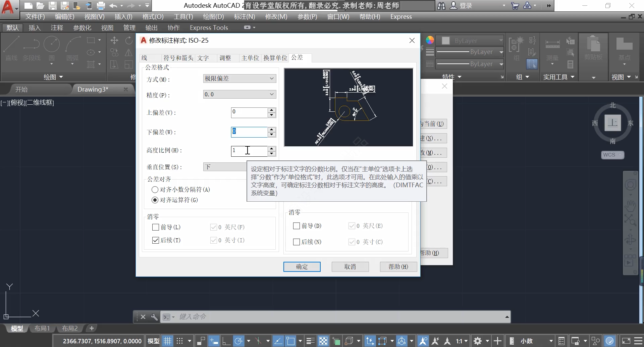Click the 上偏差 value input field

click(x=249, y=112)
